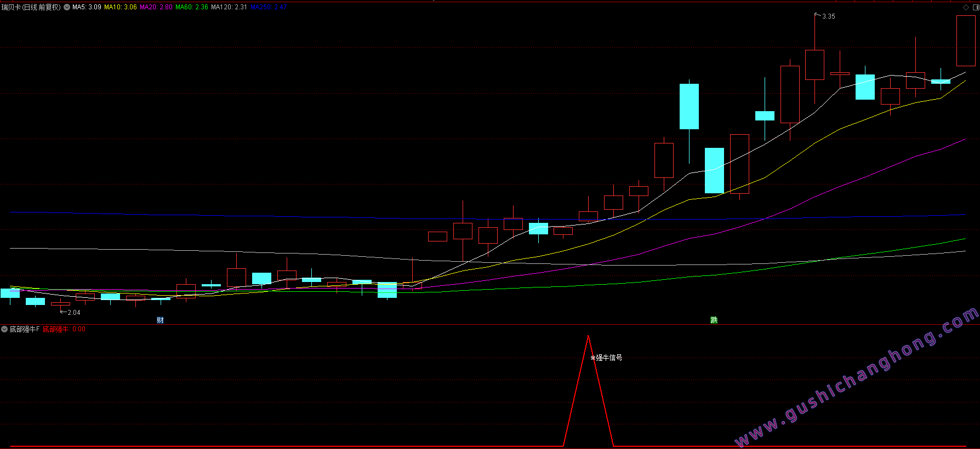Click the red signal spike peak
The image size is (980, 449).
click(x=588, y=336)
